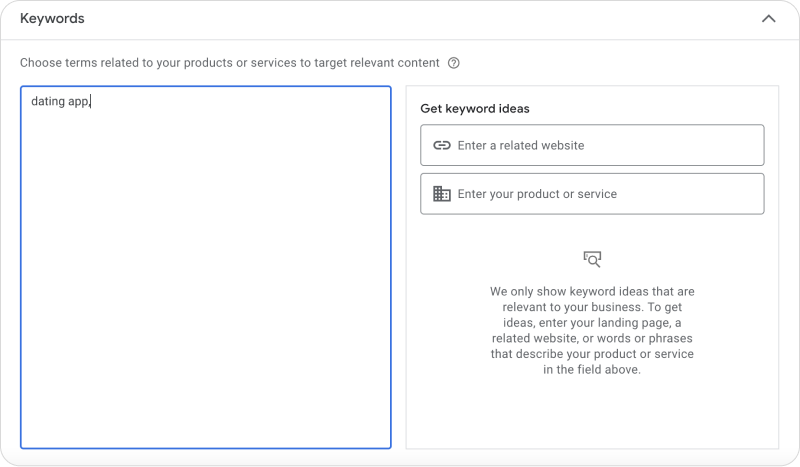
Task: Click blank space in keyword ideas panel
Action: tap(592, 413)
